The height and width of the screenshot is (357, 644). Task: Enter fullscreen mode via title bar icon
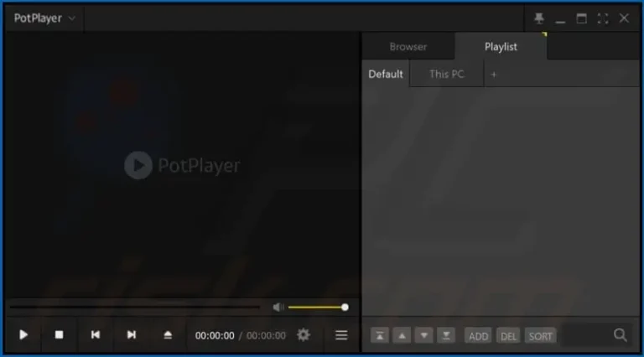tap(603, 18)
